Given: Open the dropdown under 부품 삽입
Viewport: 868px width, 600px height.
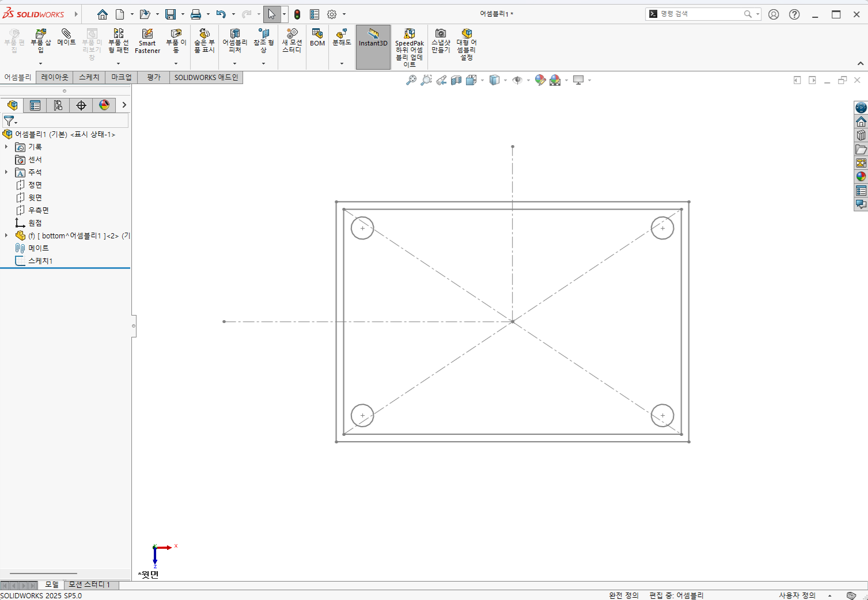Looking at the screenshot, I should 40,63.
